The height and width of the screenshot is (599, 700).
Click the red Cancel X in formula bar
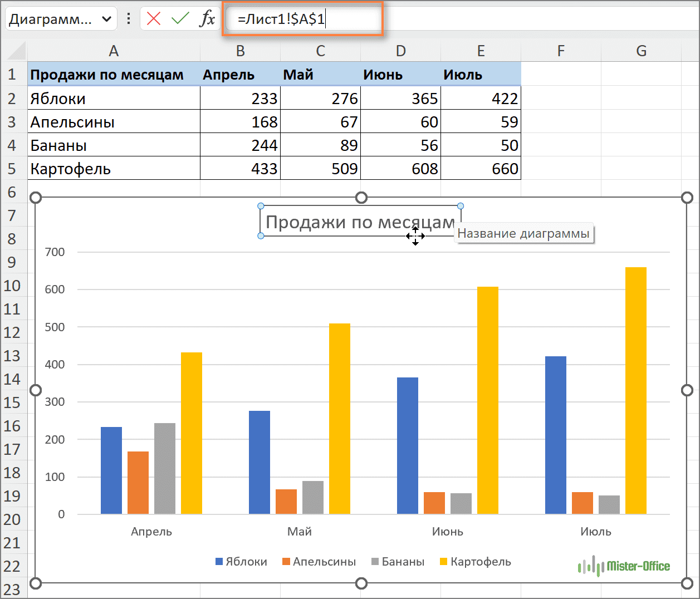(154, 19)
